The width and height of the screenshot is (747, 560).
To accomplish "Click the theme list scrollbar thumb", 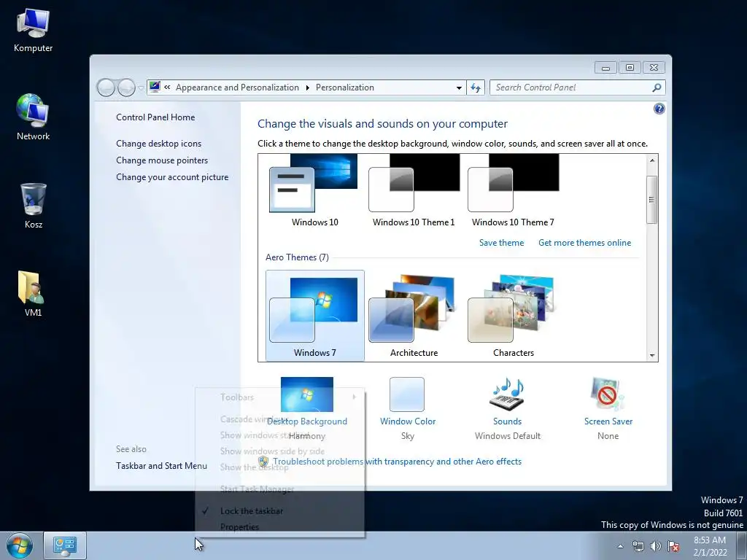I will (652, 200).
